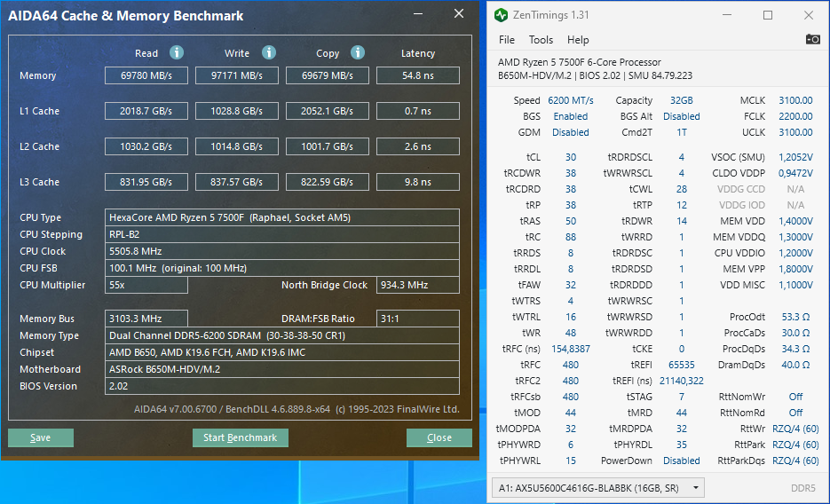
Task: Click ProcOdt value 53.3 Ω
Action: [795, 317]
